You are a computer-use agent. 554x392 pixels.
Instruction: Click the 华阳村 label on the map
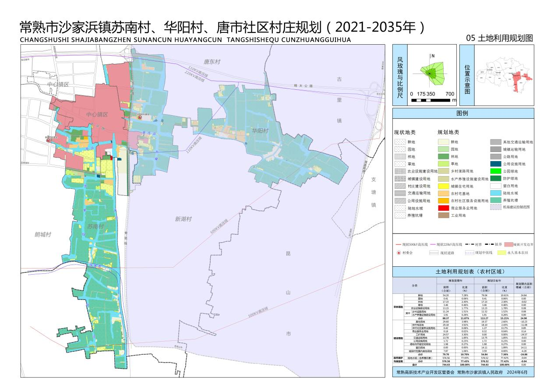[259, 131]
